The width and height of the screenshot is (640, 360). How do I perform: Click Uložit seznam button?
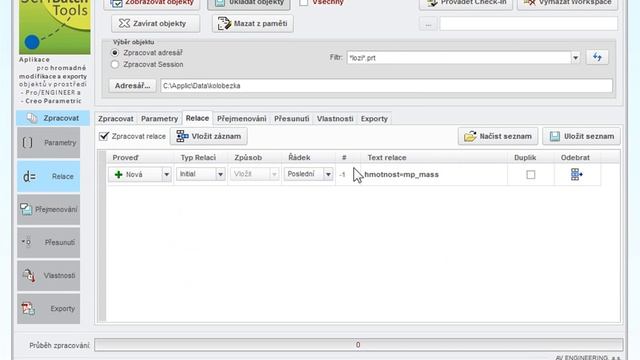pyautogui.click(x=581, y=136)
